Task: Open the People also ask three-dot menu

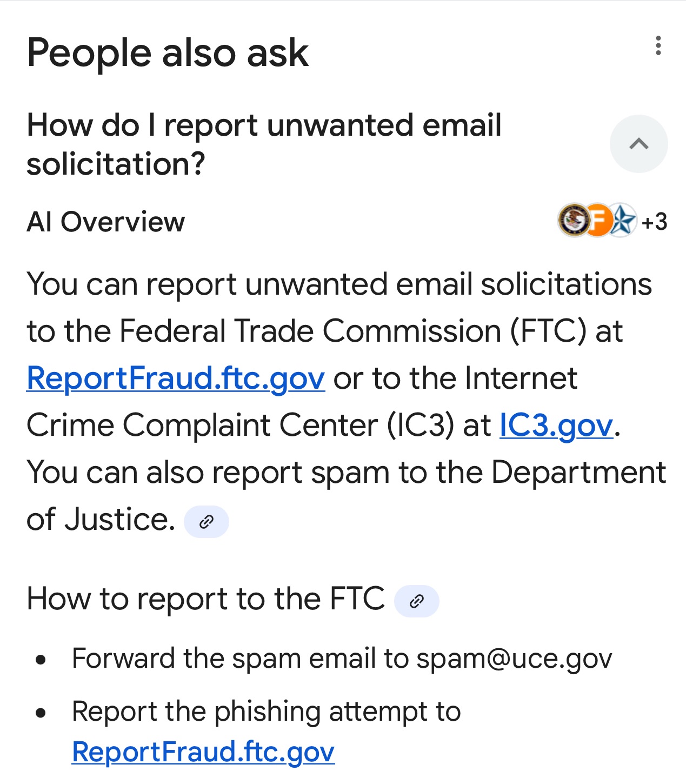Action: tap(658, 46)
